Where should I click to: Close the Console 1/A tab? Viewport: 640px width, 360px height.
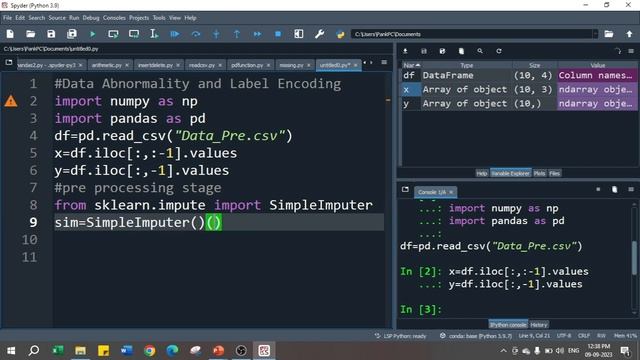(451, 192)
